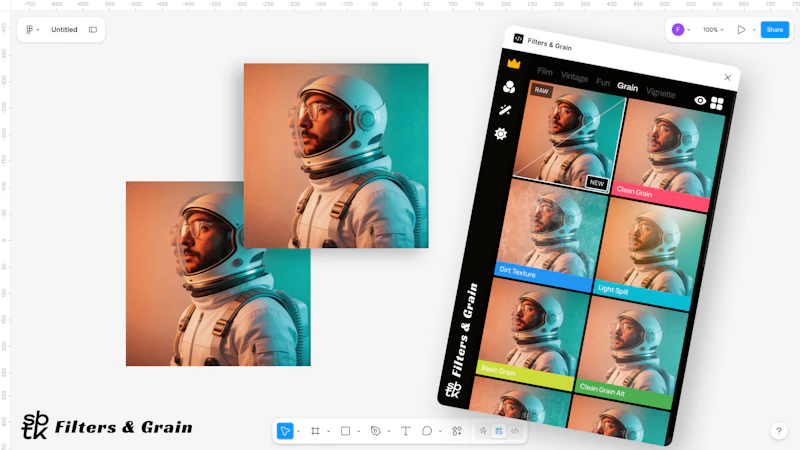The height and width of the screenshot is (450, 800).
Task: Toggle the sidebar panel icon beside Untitled
Action: pyautogui.click(x=93, y=30)
